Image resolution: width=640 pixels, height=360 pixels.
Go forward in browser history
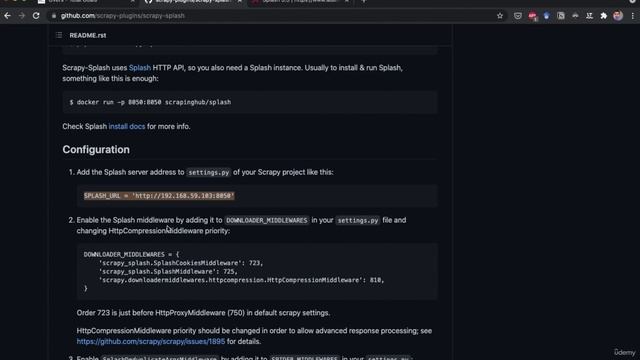pyautogui.click(x=22, y=16)
